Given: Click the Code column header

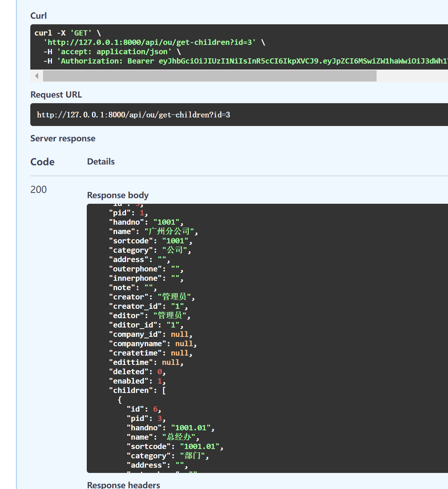Looking at the screenshot, I should (x=42, y=162).
